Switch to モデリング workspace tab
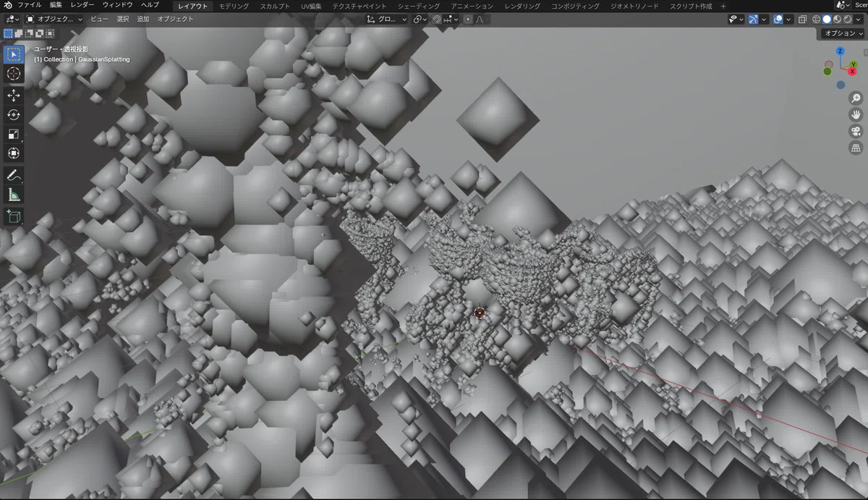Screen dimensions: 868x500 click(x=234, y=6)
